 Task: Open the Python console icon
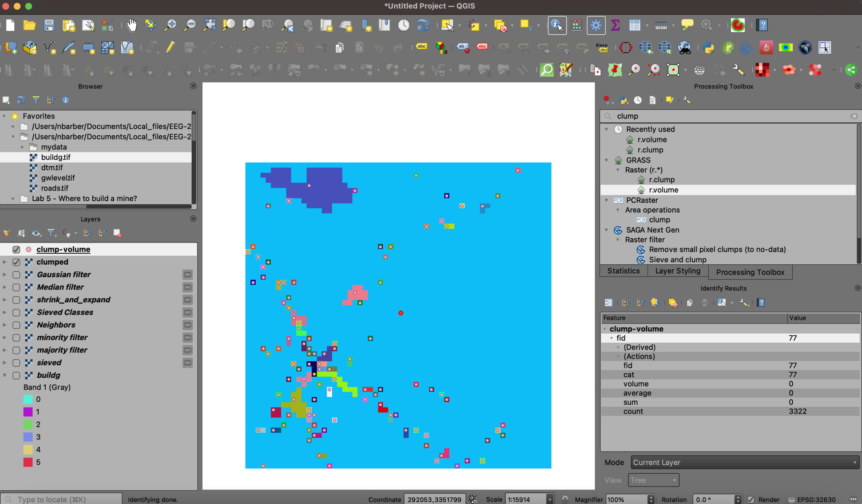708,47
